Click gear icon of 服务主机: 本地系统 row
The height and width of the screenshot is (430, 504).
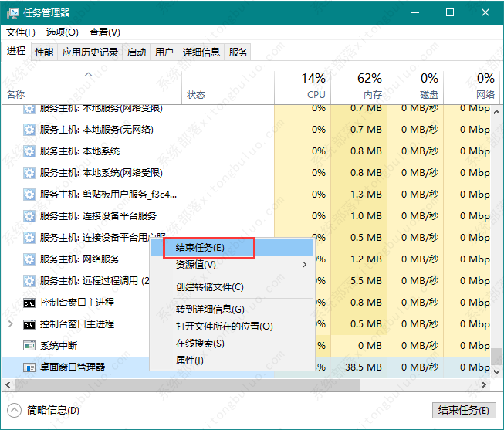(29, 151)
